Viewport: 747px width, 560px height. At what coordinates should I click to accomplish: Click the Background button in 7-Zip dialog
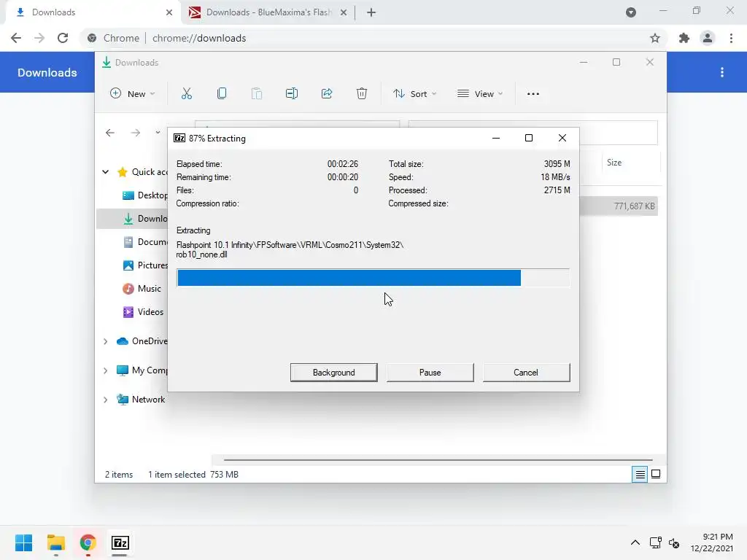pyautogui.click(x=333, y=373)
